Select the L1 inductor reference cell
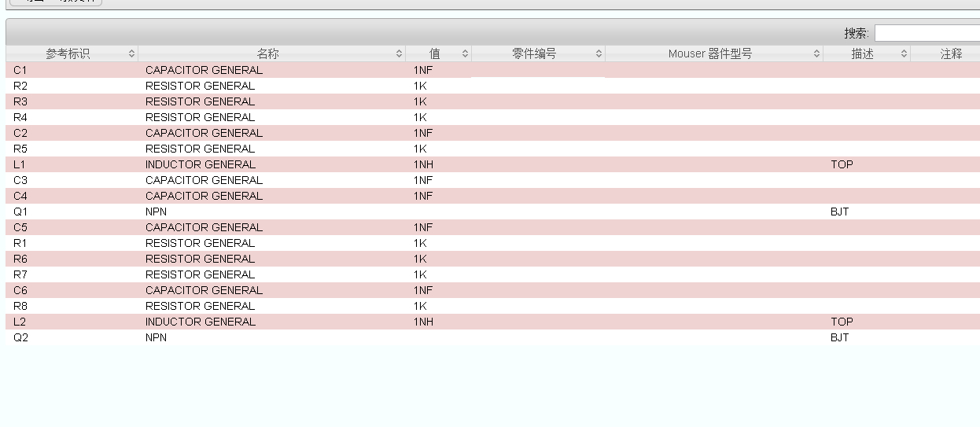980x427 pixels. [20, 164]
